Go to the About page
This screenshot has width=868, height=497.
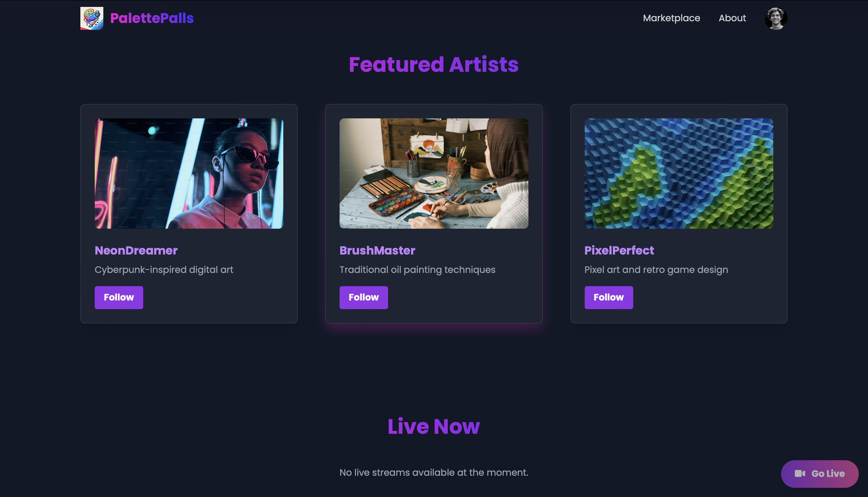click(x=732, y=18)
